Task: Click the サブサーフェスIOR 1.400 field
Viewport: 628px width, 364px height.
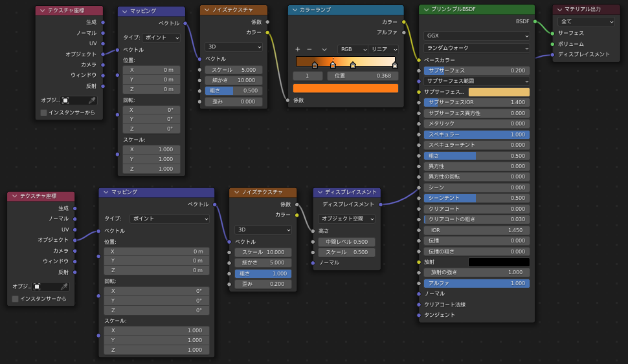Action: [x=477, y=102]
